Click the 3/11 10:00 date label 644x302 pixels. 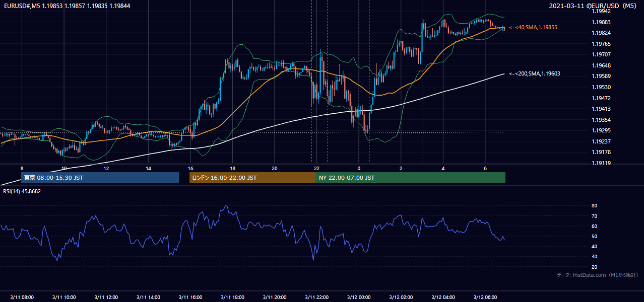[x=63, y=297]
